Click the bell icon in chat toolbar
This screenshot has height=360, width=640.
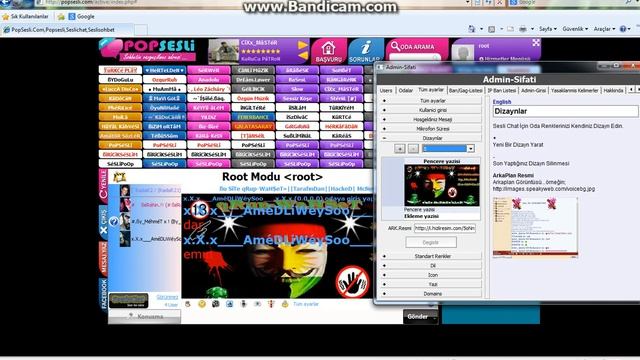(x=285, y=304)
